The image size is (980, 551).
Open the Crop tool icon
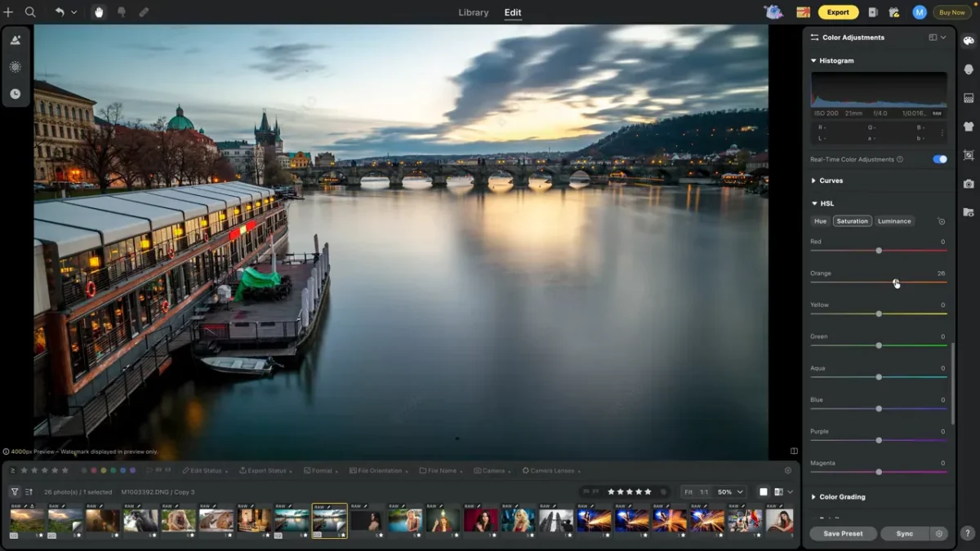[x=969, y=155]
